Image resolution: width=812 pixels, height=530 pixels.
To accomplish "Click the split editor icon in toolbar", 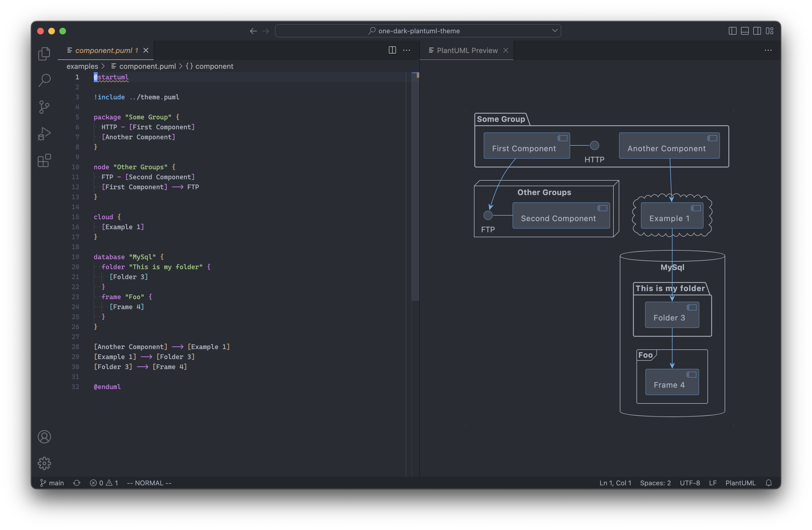I will [391, 50].
